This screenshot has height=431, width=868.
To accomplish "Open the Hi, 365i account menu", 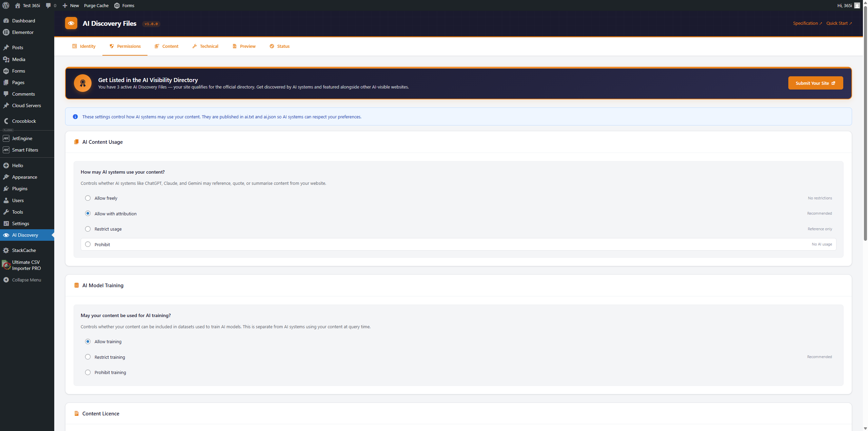I will (x=846, y=5).
